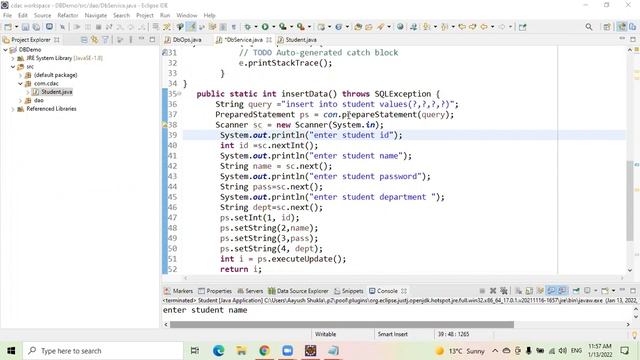This screenshot has height=360, width=640.
Task: Click the Filter icon in Project Explorer
Action: click(x=105, y=40)
